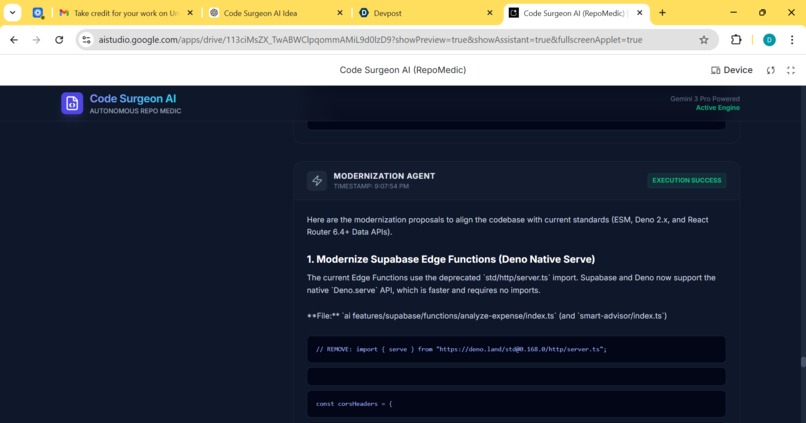Click 'AUTONOMOUS REPO MEDIC' subtitle
The width and height of the screenshot is (806, 423).
click(135, 111)
